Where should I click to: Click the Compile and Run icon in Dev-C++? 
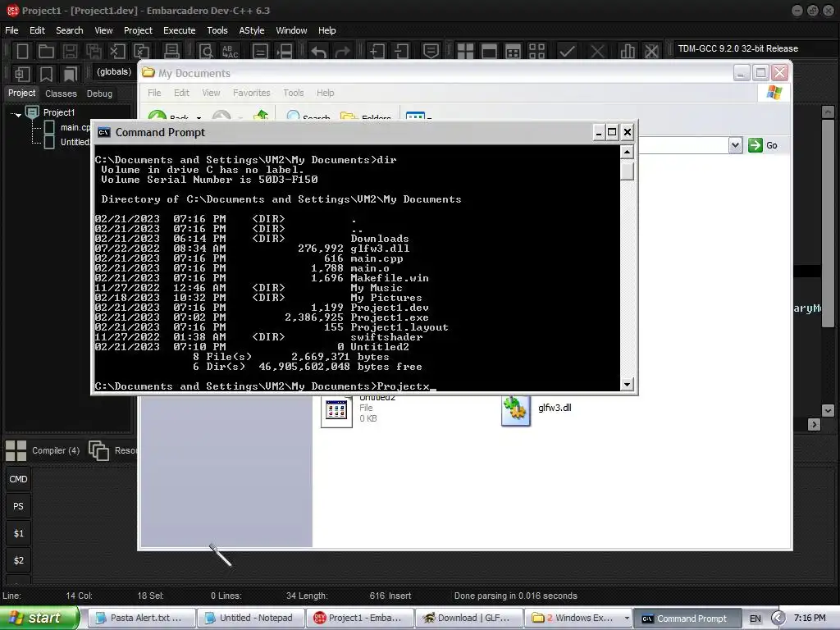(513, 52)
